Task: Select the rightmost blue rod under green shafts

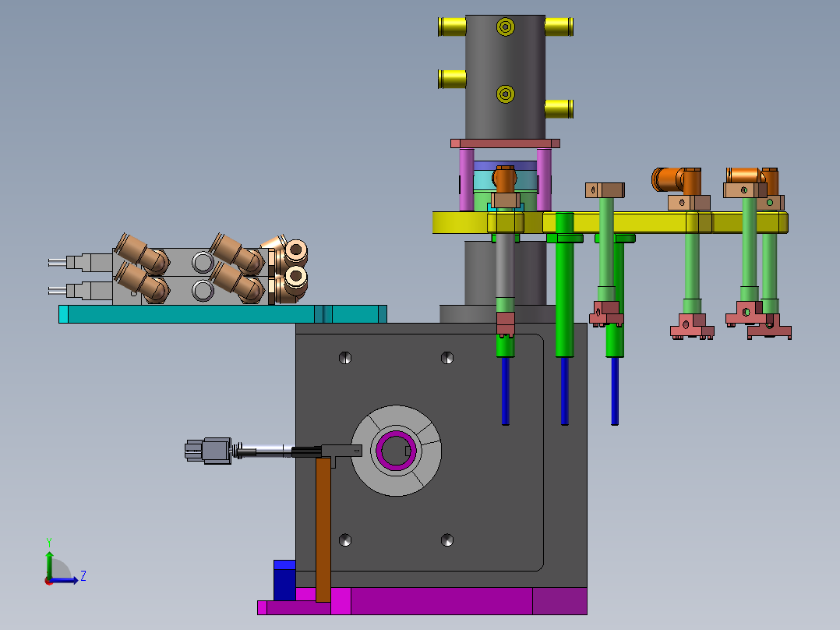Action: [615, 391]
